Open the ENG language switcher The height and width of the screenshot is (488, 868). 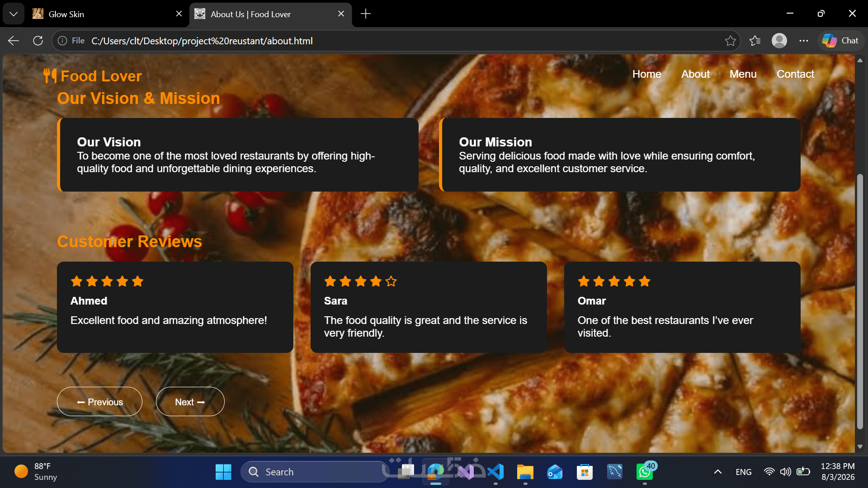click(x=744, y=472)
